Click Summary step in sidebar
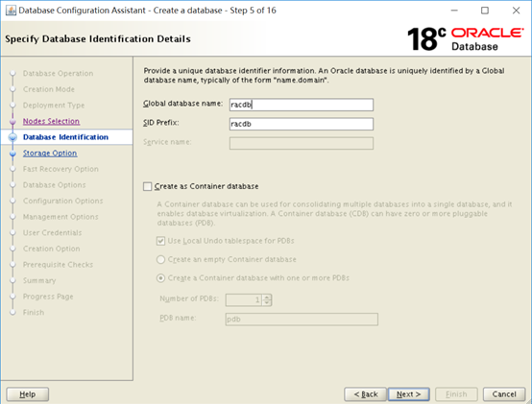 39,280
